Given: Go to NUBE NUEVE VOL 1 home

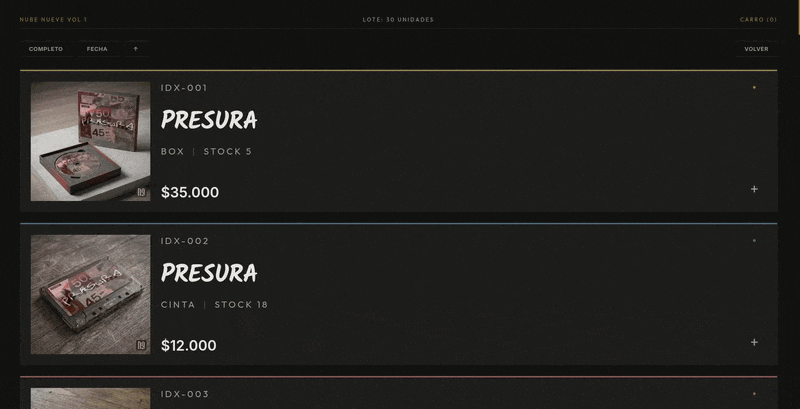Looking at the screenshot, I should click(53, 19).
